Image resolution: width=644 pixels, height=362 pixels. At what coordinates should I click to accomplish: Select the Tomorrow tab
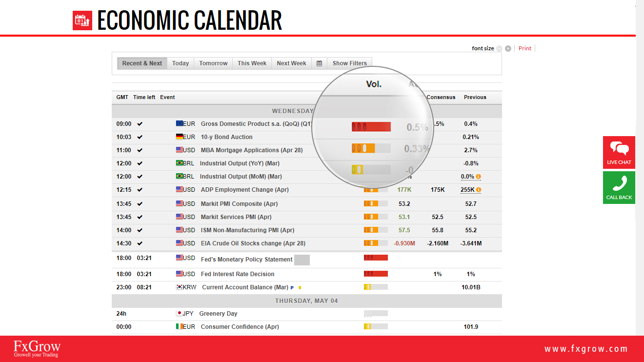tap(213, 63)
